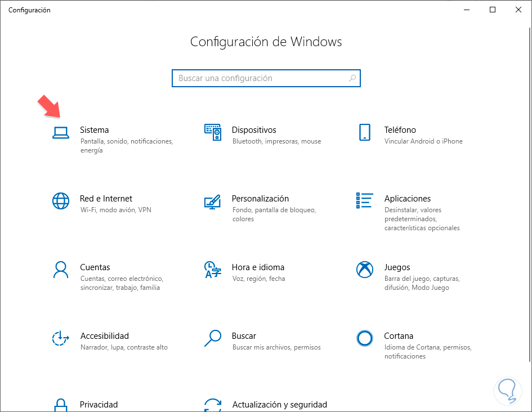Open the Accesibilidad category title

point(105,335)
